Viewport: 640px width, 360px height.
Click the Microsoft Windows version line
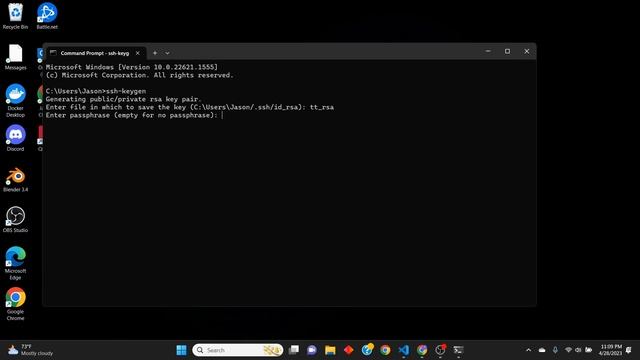[x=132, y=67]
